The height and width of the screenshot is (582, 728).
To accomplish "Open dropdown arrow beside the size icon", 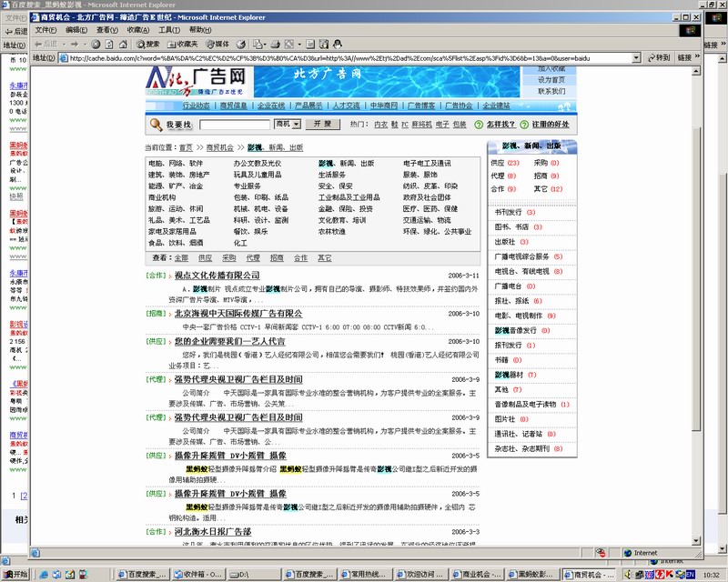I will 299,45.
